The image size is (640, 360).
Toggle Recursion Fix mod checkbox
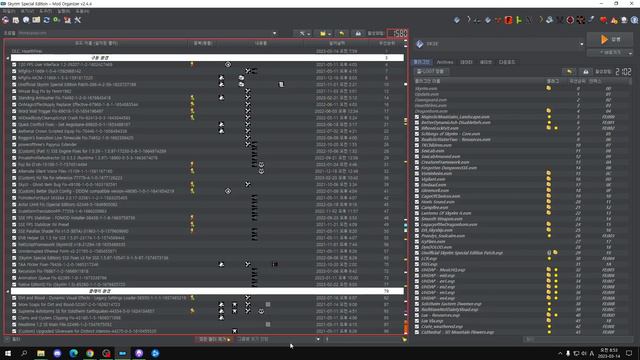14,271
